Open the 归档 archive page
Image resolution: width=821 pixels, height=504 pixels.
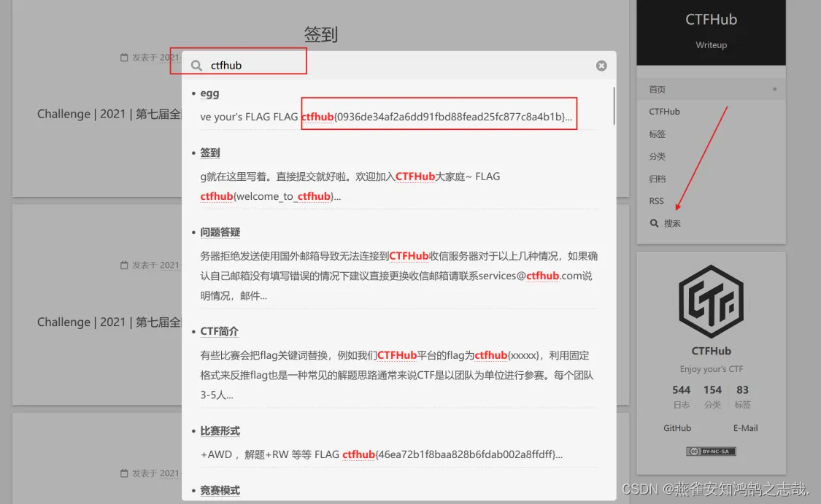point(657,179)
